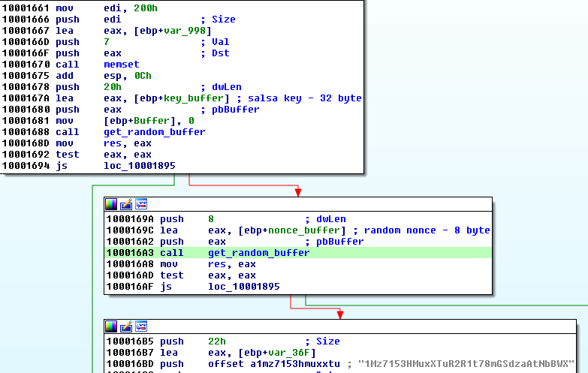This screenshot has width=588, height=373.
Task: Select highlighted get_random_buffer call at 100016A3
Action: click(x=258, y=253)
